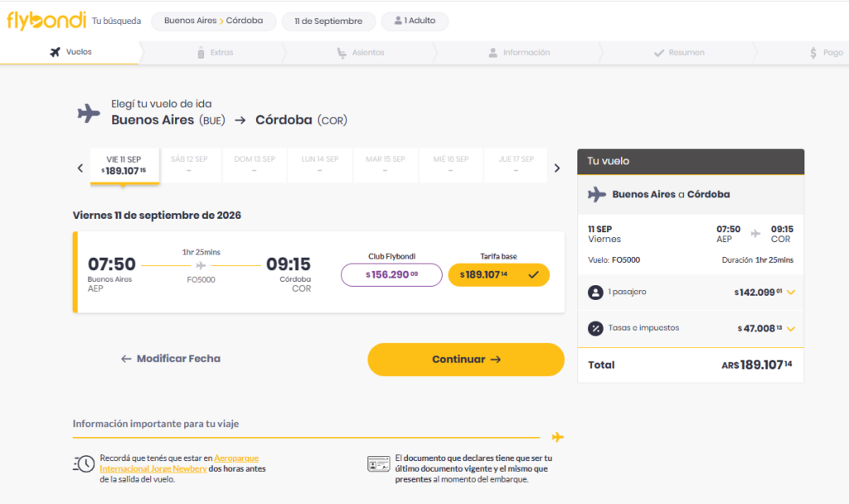The height and width of the screenshot is (504, 849).
Task: Select LUN 14 SEP date tab
Action: tap(320, 165)
